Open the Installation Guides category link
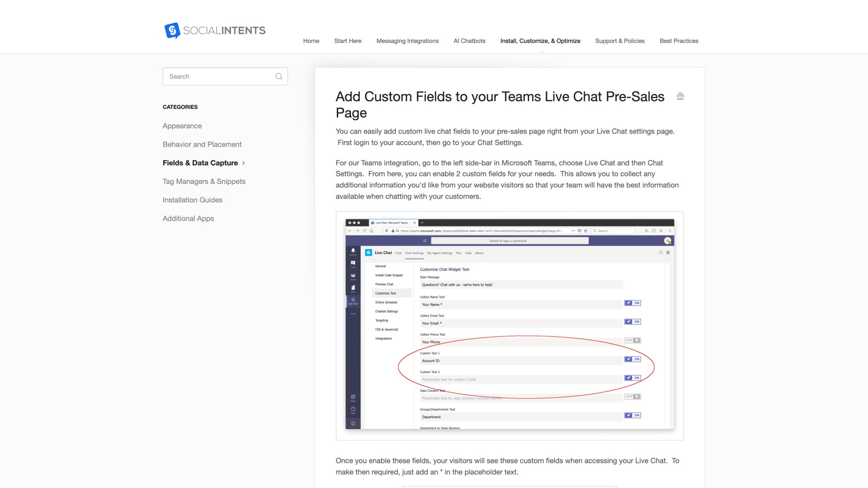This screenshot has height=488, width=868. point(192,200)
